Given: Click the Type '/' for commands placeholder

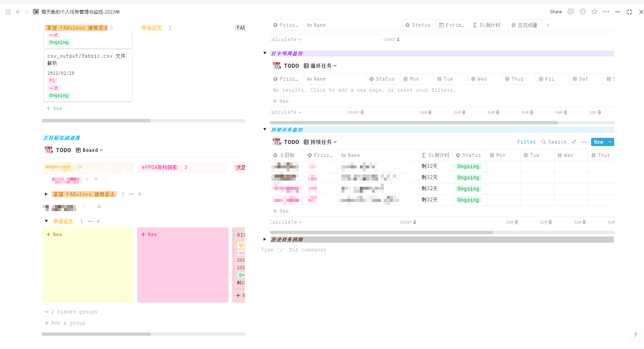Looking at the screenshot, I should (x=294, y=250).
